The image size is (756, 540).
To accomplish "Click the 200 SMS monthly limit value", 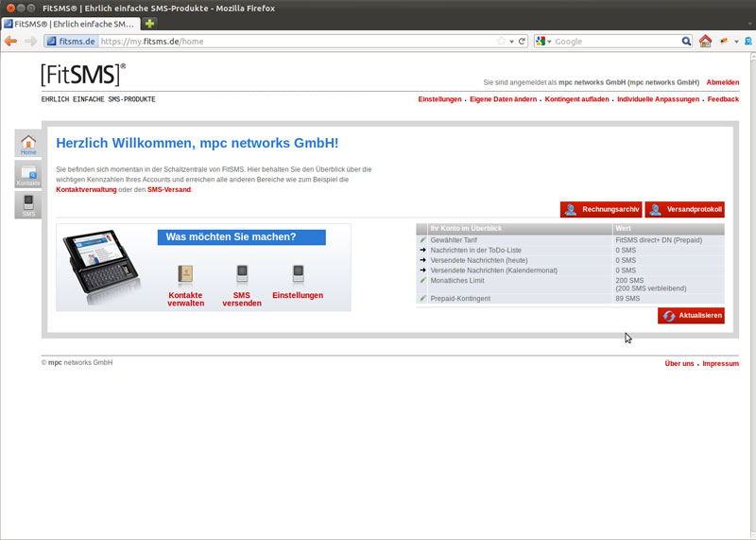I will click(x=629, y=280).
